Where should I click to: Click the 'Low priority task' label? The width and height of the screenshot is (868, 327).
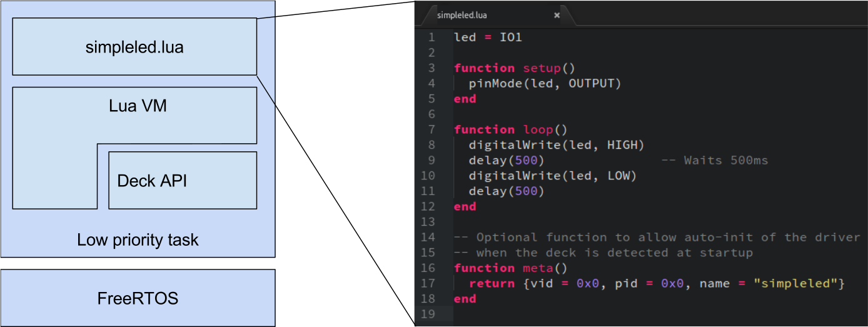[x=138, y=239]
